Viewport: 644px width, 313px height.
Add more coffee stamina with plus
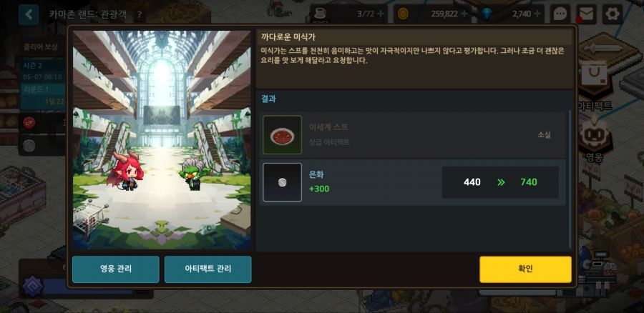381,14
